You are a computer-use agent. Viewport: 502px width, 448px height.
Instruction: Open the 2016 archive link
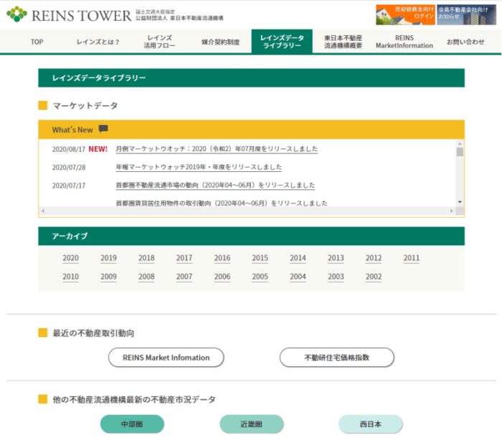tap(222, 258)
